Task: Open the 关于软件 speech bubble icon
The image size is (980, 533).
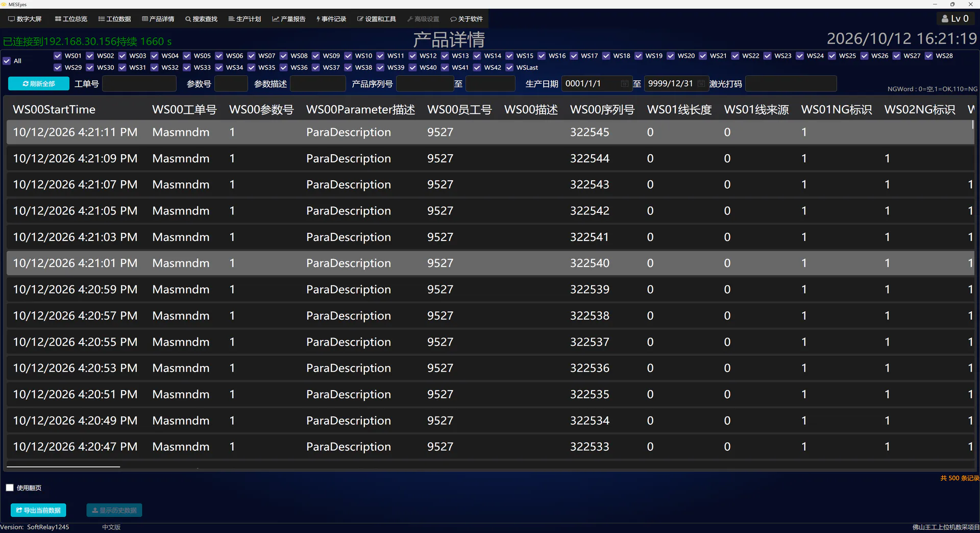Action: coord(453,19)
